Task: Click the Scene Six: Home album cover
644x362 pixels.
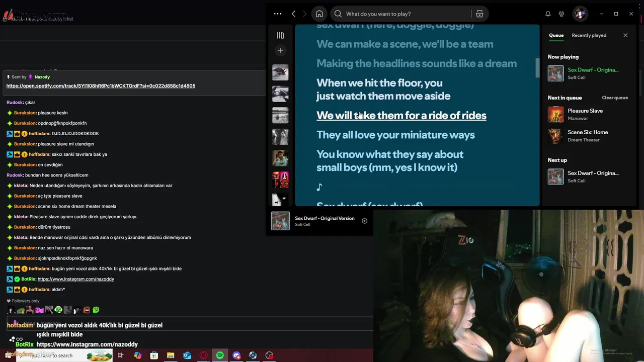Action: [555, 136]
